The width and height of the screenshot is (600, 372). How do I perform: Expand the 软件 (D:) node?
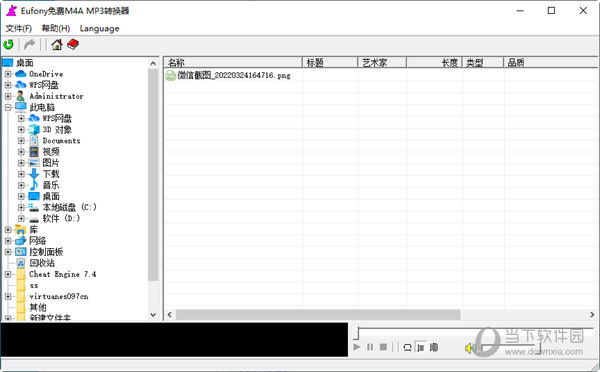click(x=21, y=218)
